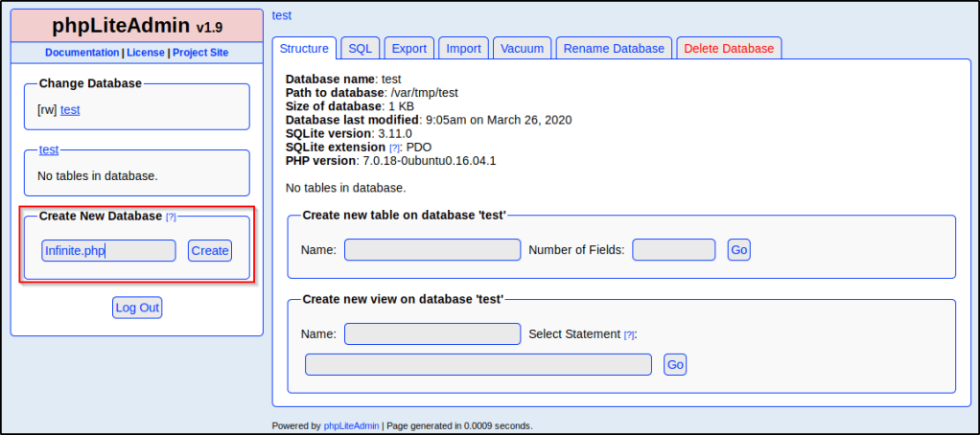Open the red Delete Database tab
The width and height of the screenshot is (980, 435).
(729, 49)
